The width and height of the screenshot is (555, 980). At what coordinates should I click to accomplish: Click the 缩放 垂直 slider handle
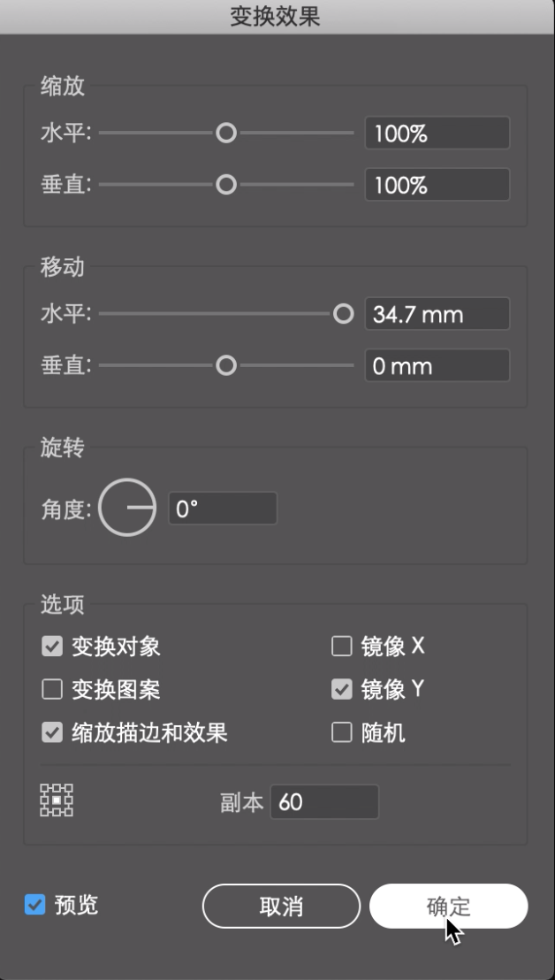click(226, 184)
